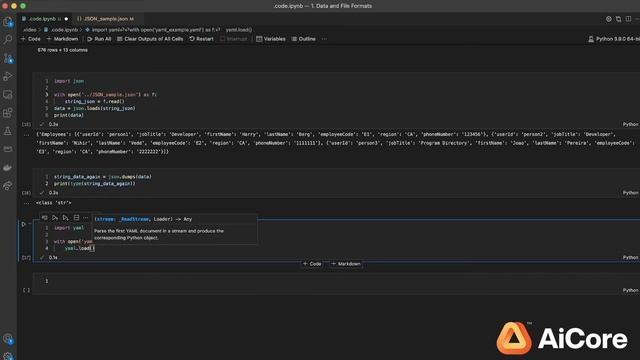Image resolution: width=640 pixels, height=360 pixels.
Task: Click the JSON Employees output text
Action: 336,143
